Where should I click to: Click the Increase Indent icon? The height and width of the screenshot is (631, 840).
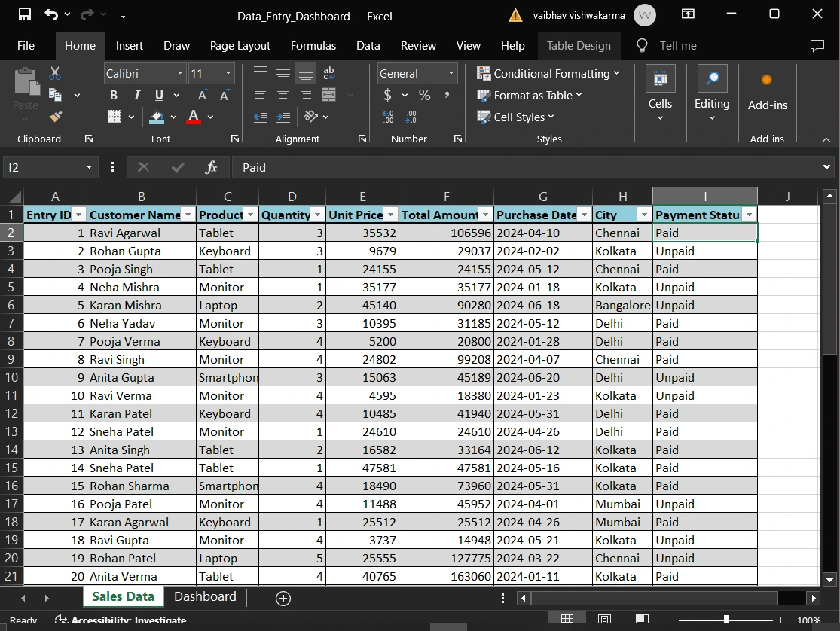(x=283, y=117)
